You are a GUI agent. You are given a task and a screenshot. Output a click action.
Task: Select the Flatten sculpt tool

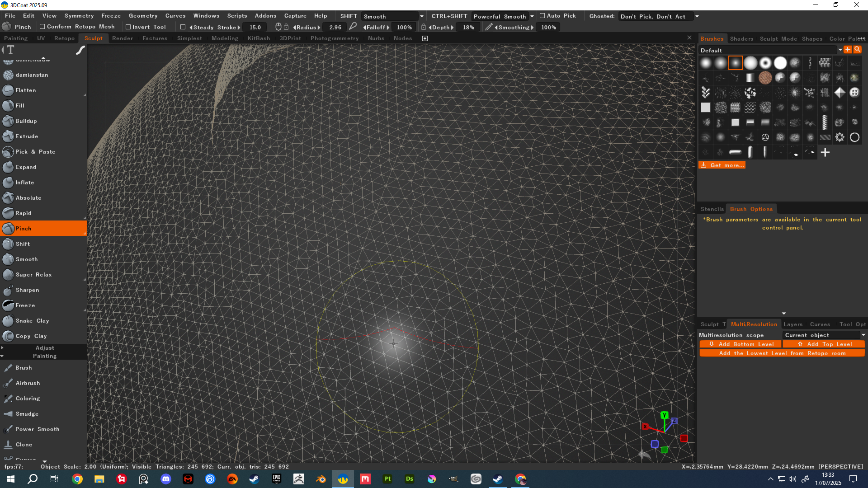coord(25,90)
